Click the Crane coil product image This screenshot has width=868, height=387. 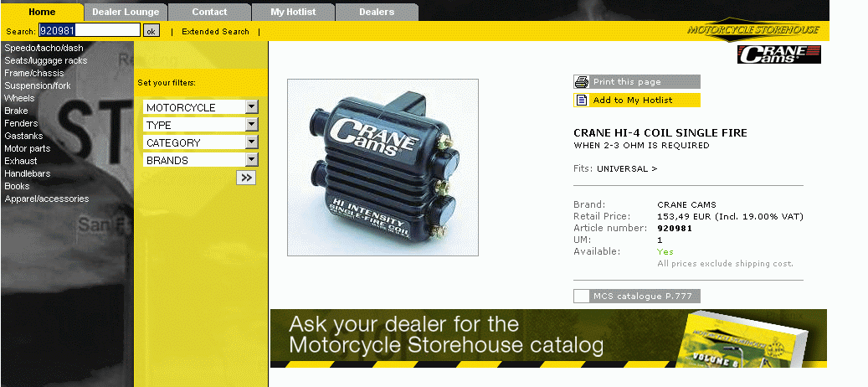pyautogui.click(x=383, y=168)
